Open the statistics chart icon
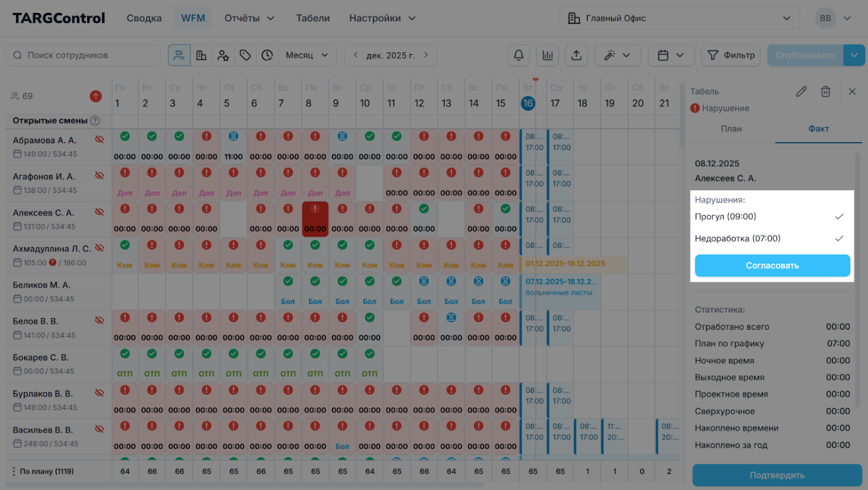Image resolution: width=868 pixels, height=490 pixels. pos(547,55)
